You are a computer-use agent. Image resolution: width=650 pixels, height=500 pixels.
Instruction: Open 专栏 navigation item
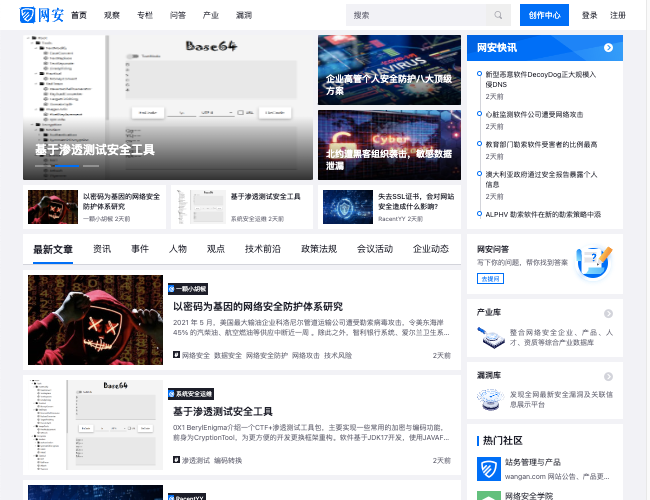pos(145,15)
